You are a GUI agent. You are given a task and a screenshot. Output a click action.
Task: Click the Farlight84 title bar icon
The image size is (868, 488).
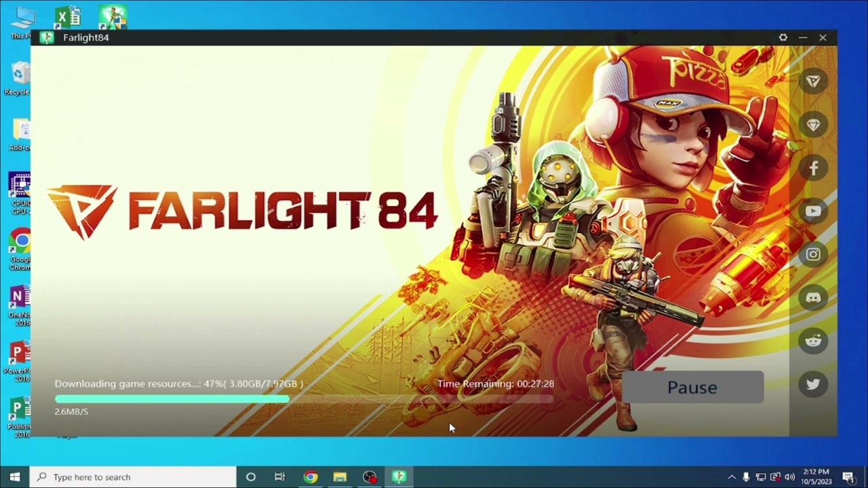pyautogui.click(x=47, y=37)
